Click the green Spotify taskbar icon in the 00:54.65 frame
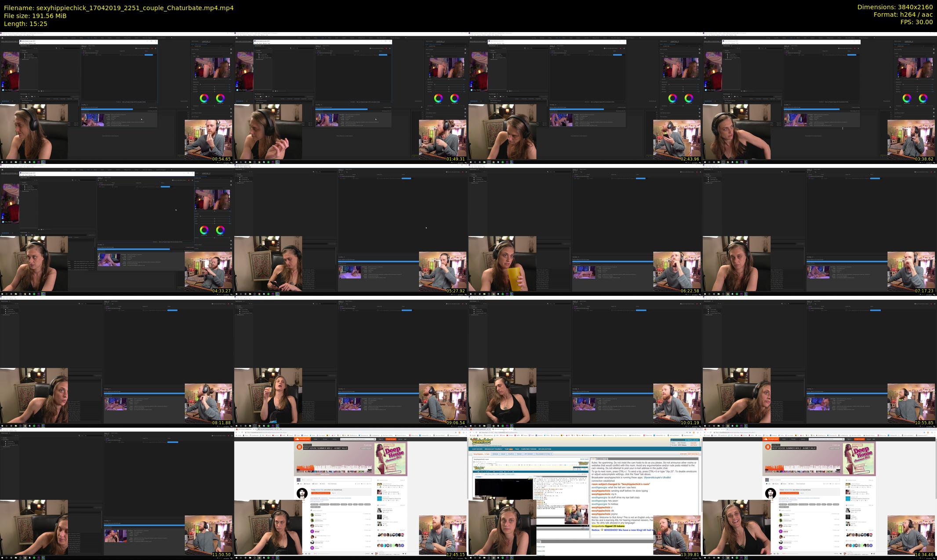Viewport: 937px width, 560px height. [x=34, y=162]
